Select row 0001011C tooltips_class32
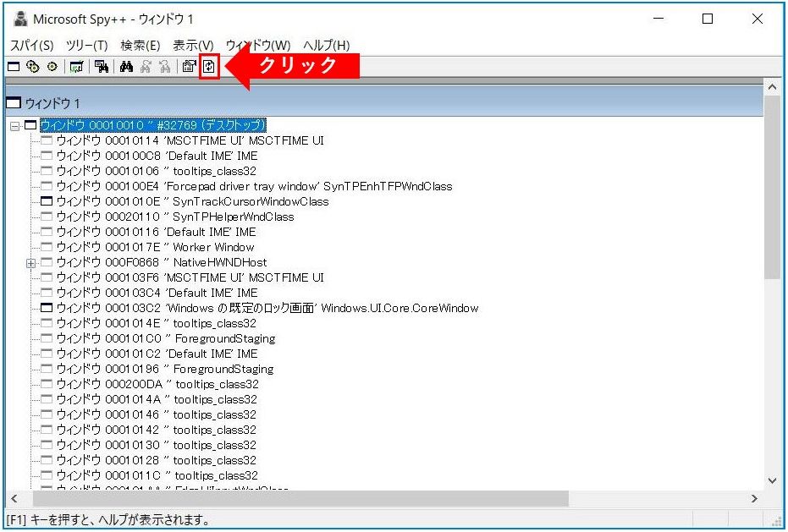This screenshot has height=532, width=788. pos(157,475)
